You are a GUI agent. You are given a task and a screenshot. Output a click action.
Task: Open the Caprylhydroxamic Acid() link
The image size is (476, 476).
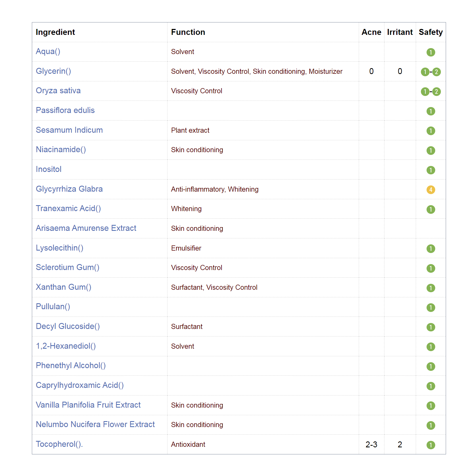[x=80, y=385]
